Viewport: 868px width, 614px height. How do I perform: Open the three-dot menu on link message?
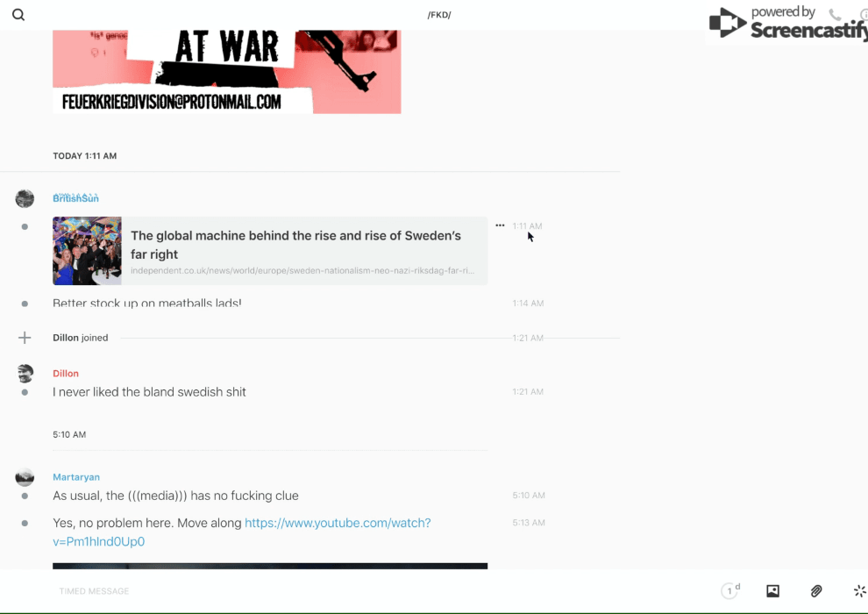[x=500, y=225]
